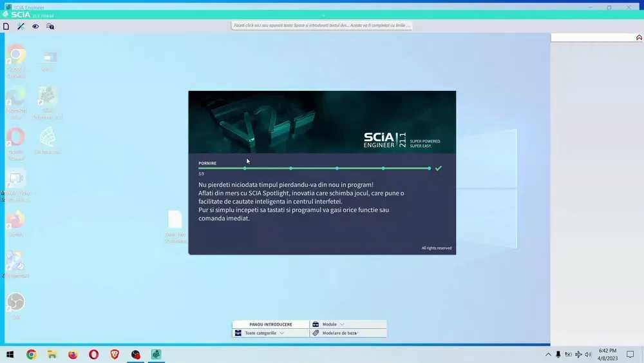Click the microphone tray icon
The image size is (644, 363).
pyautogui.click(x=558, y=355)
